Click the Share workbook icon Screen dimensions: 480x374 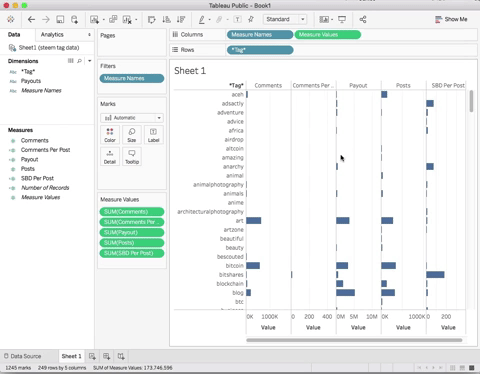pos(363,19)
